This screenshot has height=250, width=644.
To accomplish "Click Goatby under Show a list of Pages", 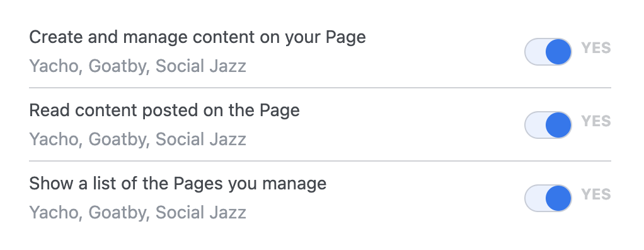I will point(117,213).
